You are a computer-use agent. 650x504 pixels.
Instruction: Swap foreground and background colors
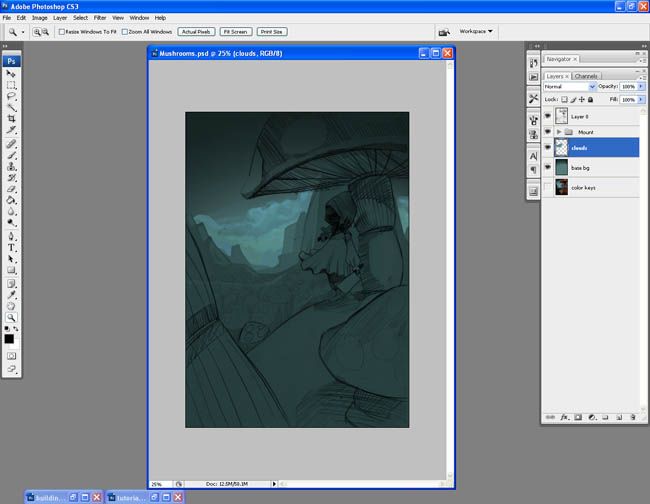(x=16, y=329)
